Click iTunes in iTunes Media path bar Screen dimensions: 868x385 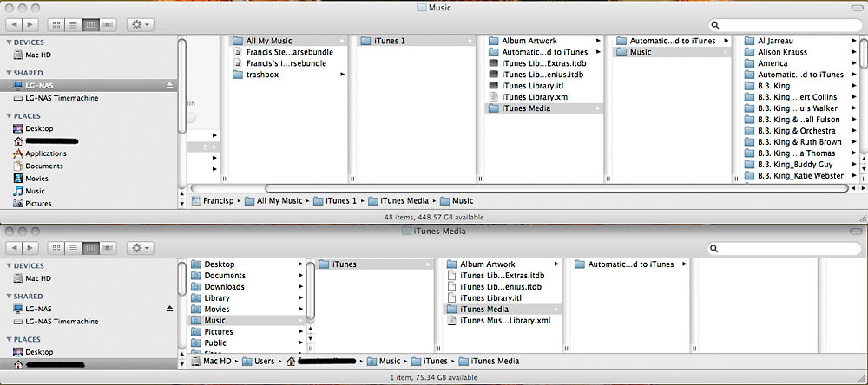pos(429,362)
